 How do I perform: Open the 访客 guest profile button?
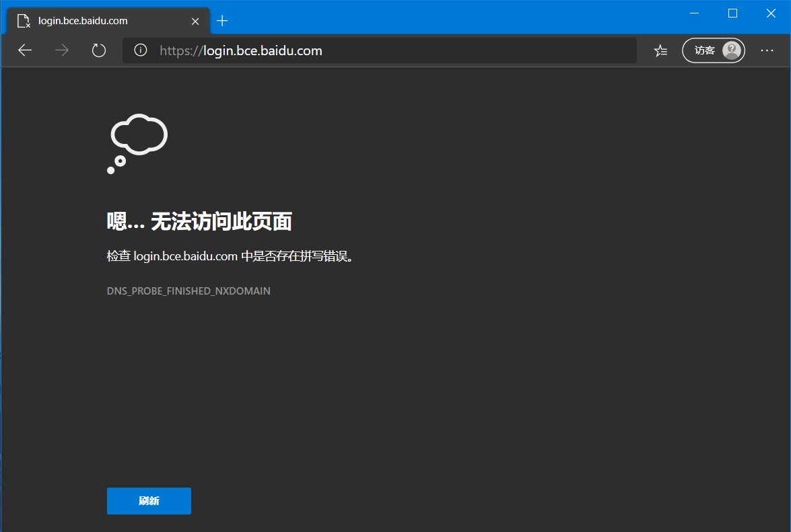point(714,50)
